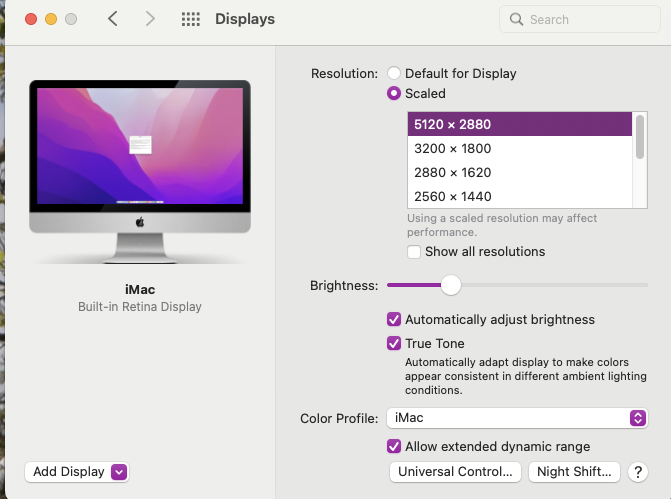Click the search magnifier icon

[x=516, y=19]
